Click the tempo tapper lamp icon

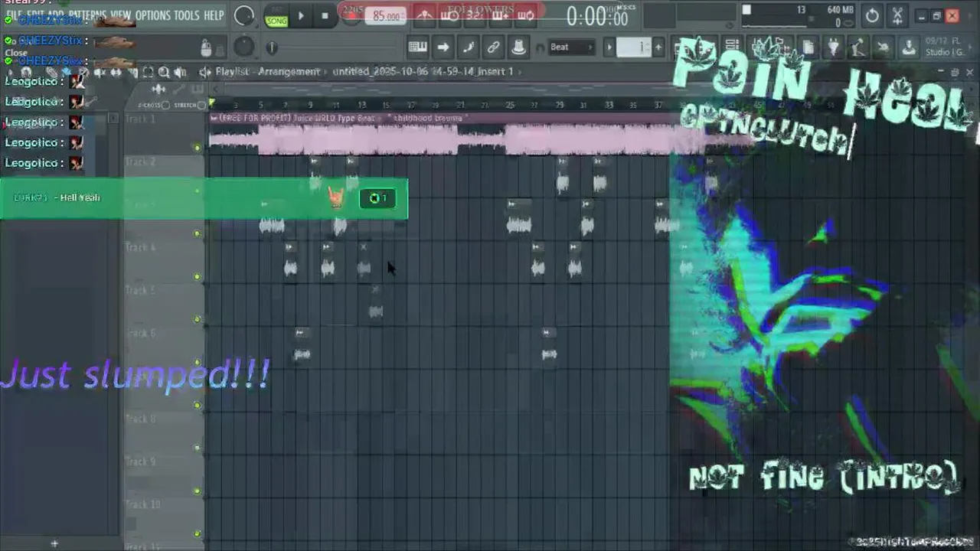(857, 47)
